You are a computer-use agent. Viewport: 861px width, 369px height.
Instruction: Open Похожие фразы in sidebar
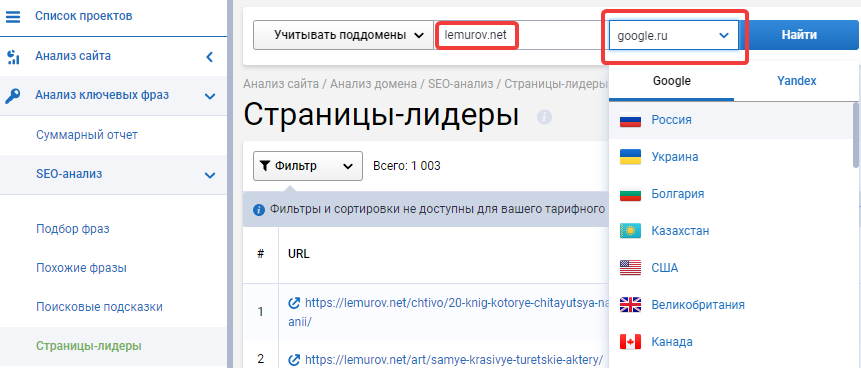pos(81,268)
